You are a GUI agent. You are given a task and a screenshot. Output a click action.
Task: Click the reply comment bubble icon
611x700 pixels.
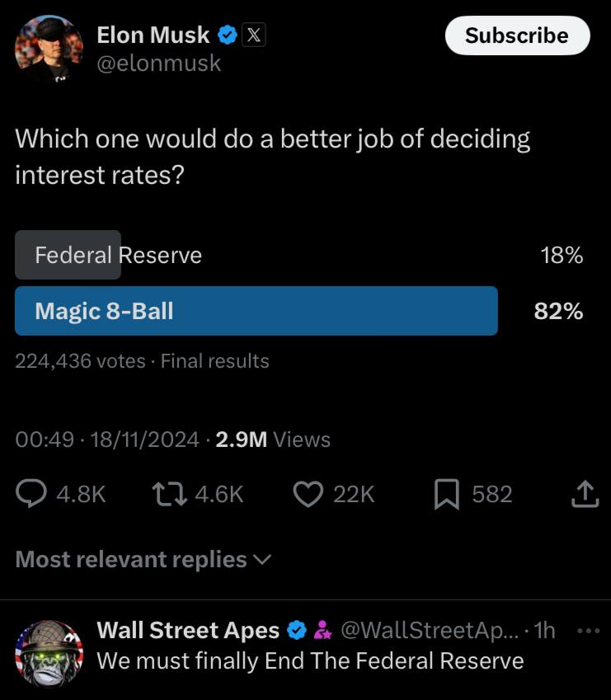point(33,494)
